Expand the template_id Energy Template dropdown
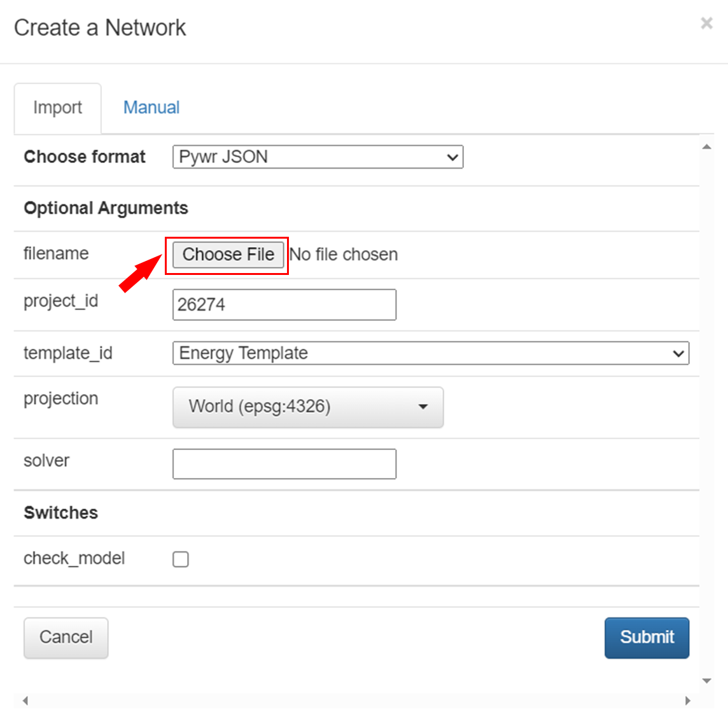Viewport: 728px width, 716px height. 430,353
